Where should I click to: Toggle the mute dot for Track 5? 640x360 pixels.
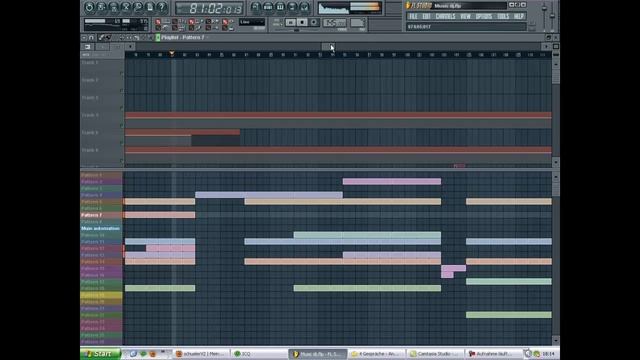coord(122,143)
